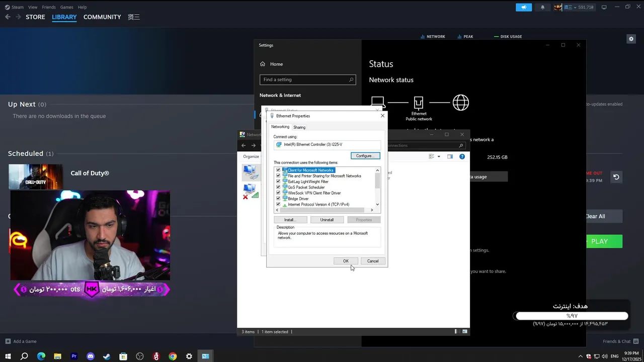Viewport: 644px width, 362px height.
Task: Uncheck QoS Packet Scheduler
Action: click(278, 187)
